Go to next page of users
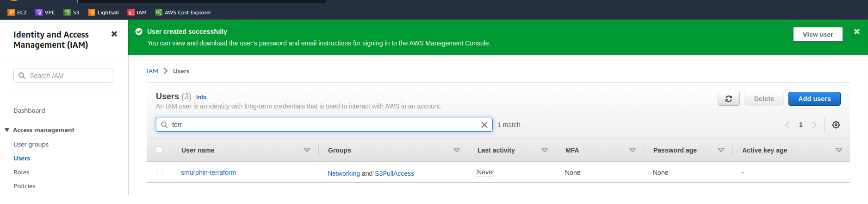The image size is (868, 204). tap(815, 125)
